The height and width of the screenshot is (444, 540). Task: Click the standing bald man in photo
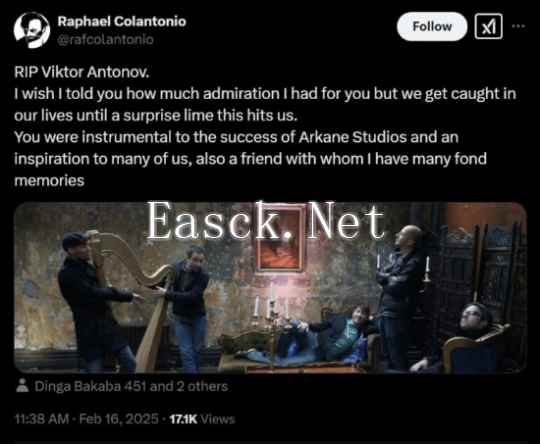(x=399, y=296)
